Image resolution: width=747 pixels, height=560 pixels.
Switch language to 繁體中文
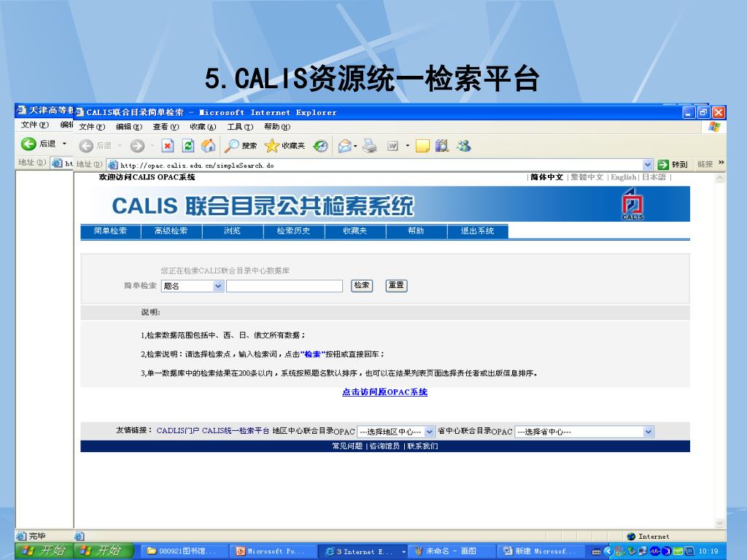(587, 177)
